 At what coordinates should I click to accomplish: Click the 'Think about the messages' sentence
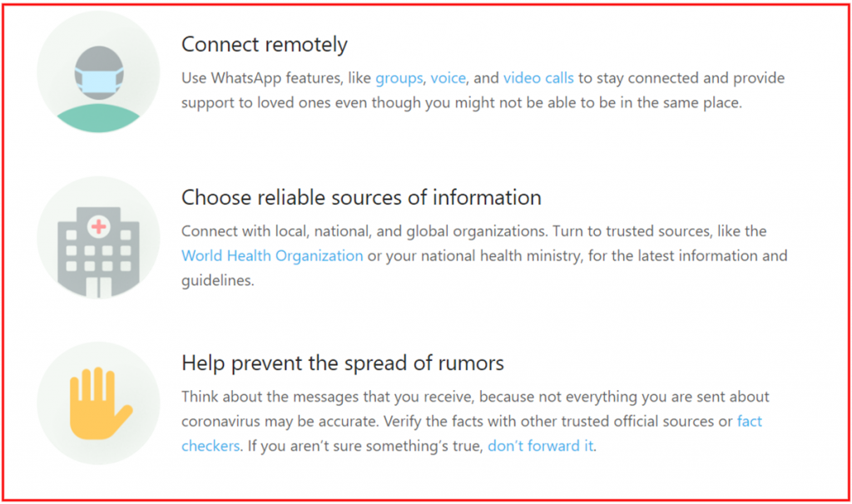coord(475,409)
